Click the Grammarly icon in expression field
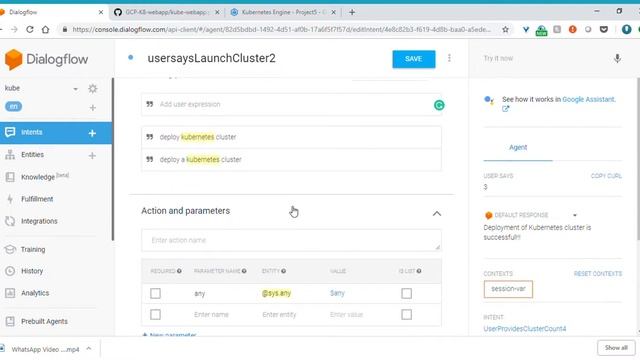 tap(439, 105)
